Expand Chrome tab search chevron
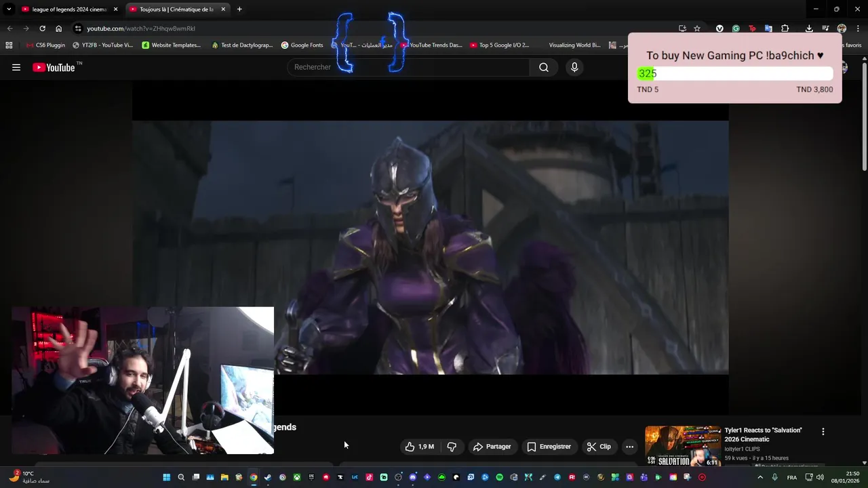The width and height of the screenshot is (868, 488). (9, 9)
